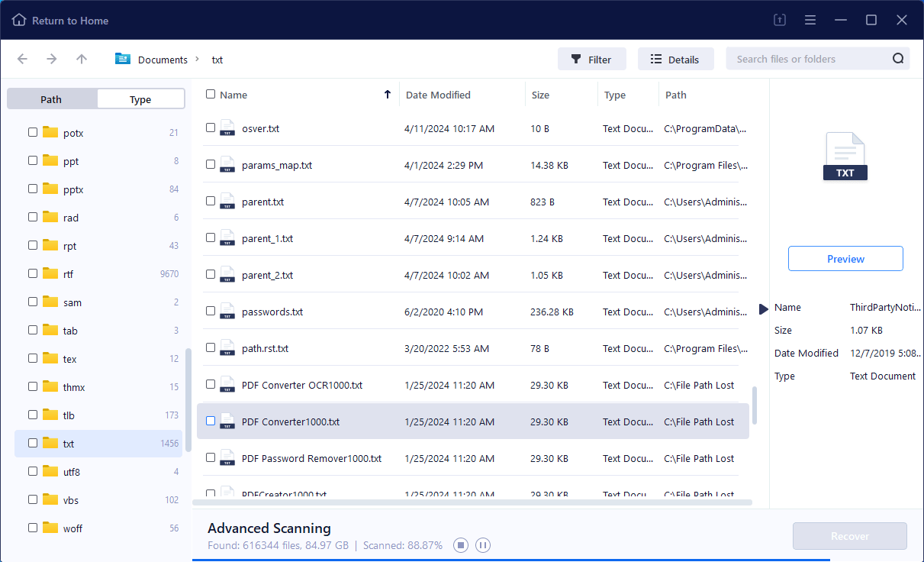Tick the checkbox for rtf folder

[33, 273]
